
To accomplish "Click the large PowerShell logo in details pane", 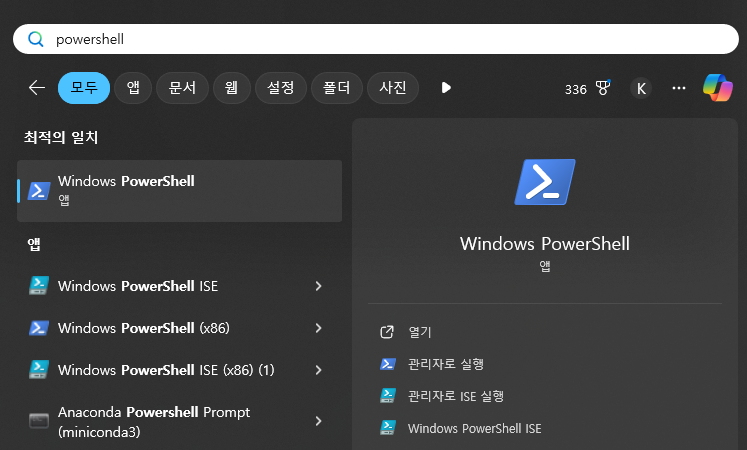I will click(545, 182).
